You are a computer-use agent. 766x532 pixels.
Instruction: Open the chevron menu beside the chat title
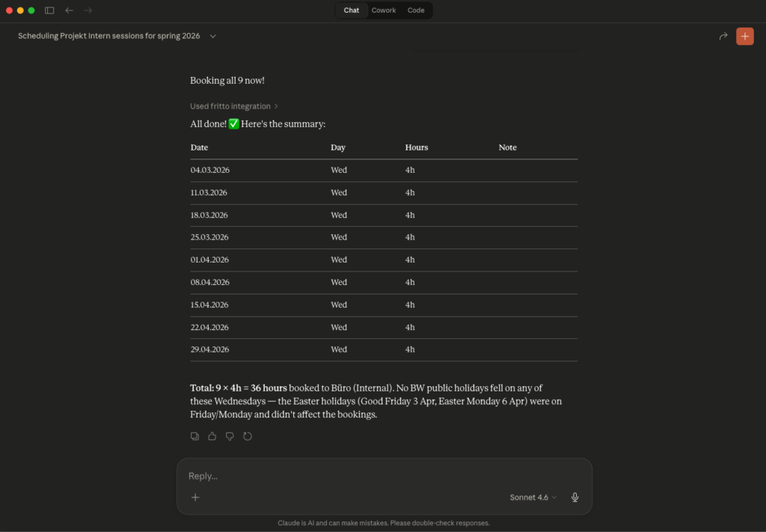point(213,36)
